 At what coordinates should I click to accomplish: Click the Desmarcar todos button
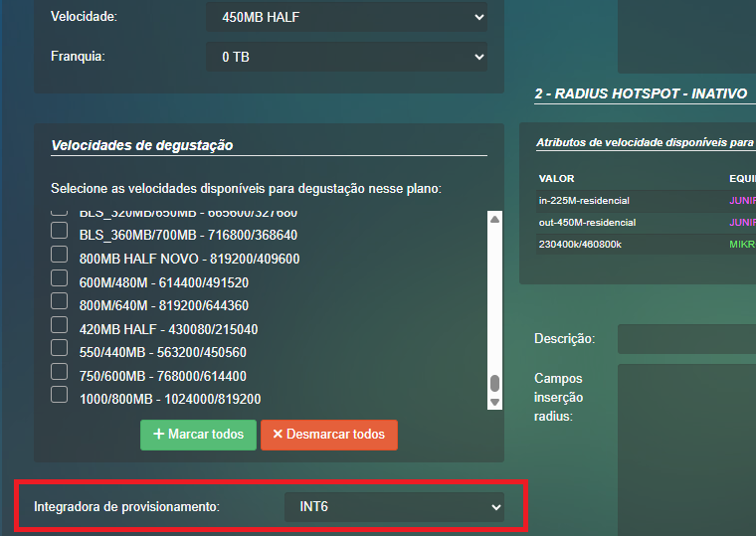click(x=329, y=435)
